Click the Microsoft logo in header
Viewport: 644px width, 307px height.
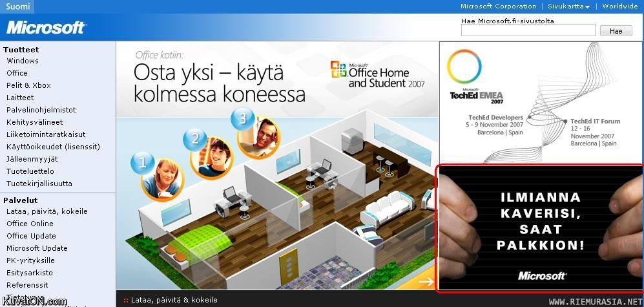(x=46, y=28)
